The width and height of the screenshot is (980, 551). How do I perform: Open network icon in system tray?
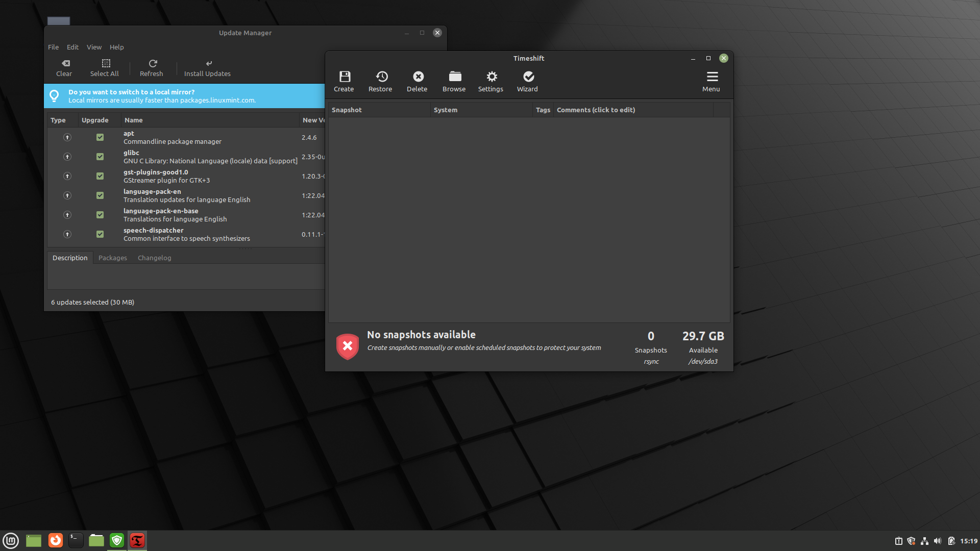[924, 541]
